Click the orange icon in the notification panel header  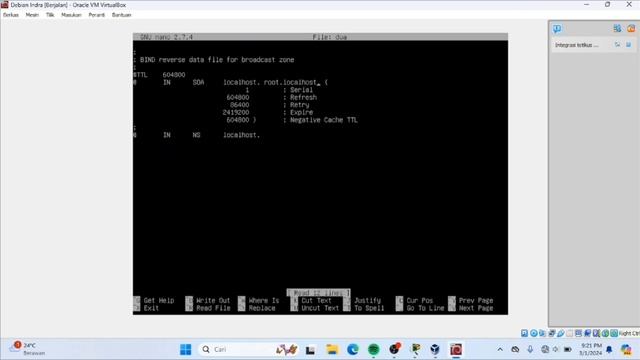click(x=631, y=28)
